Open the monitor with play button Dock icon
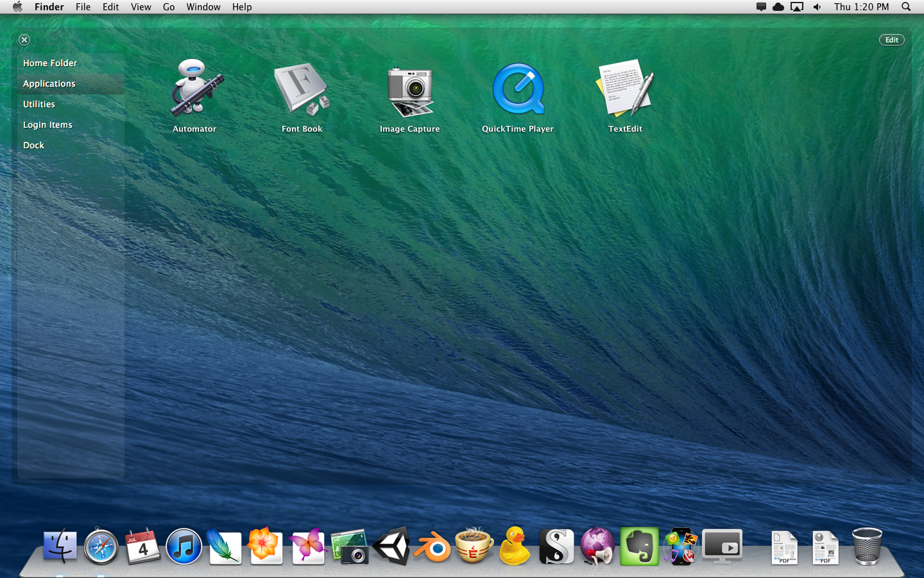924x578 pixels. coord(722,547)
